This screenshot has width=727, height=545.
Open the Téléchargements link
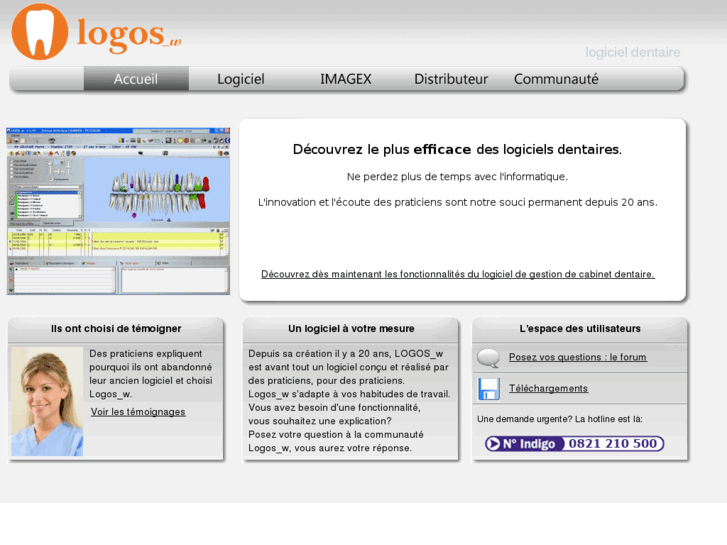(x=548, y=388)
